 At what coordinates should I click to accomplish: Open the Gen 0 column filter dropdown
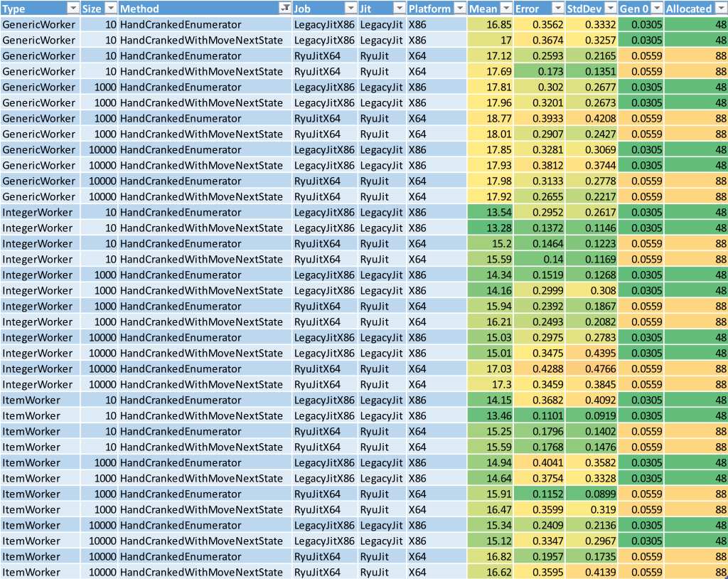point(656,9)
